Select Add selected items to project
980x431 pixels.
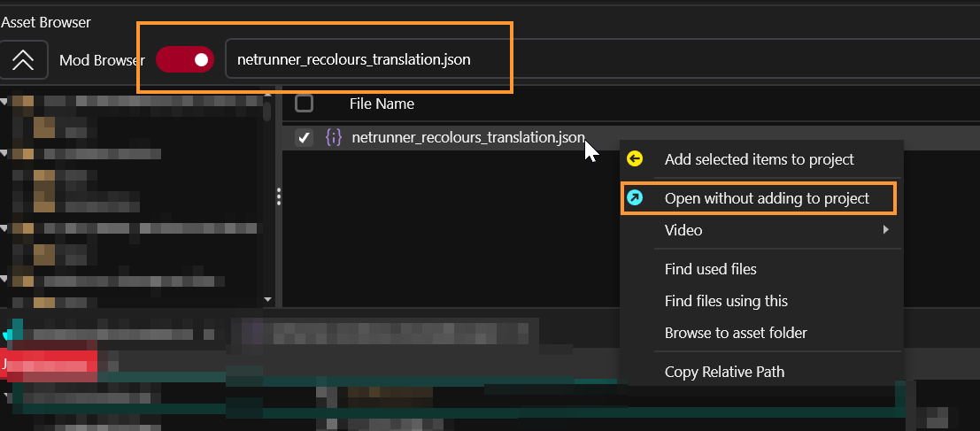click(759, 159)
